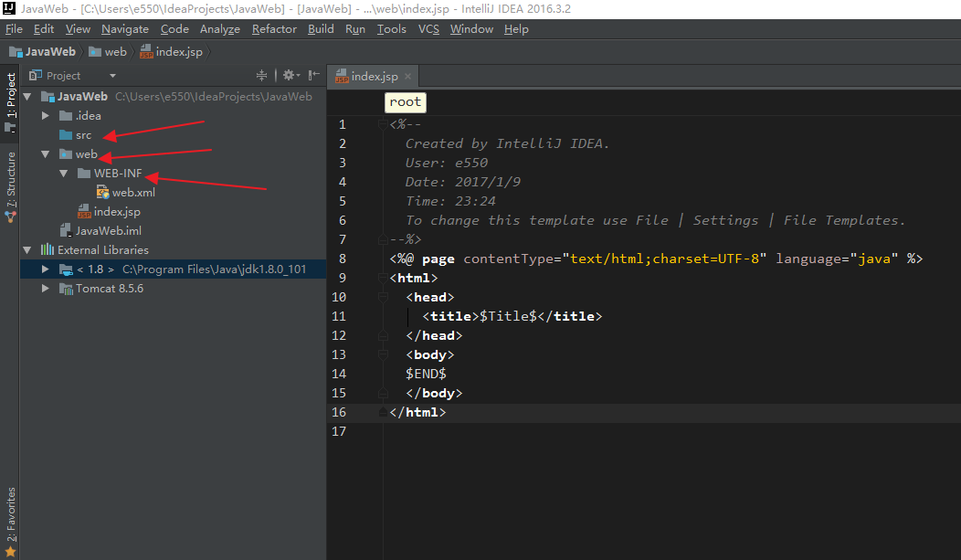Viewport: 961px width, 560px height.
Task: Click the JDK 1.8 library icon
Action: pyautogui.click(x=66, y=269)
